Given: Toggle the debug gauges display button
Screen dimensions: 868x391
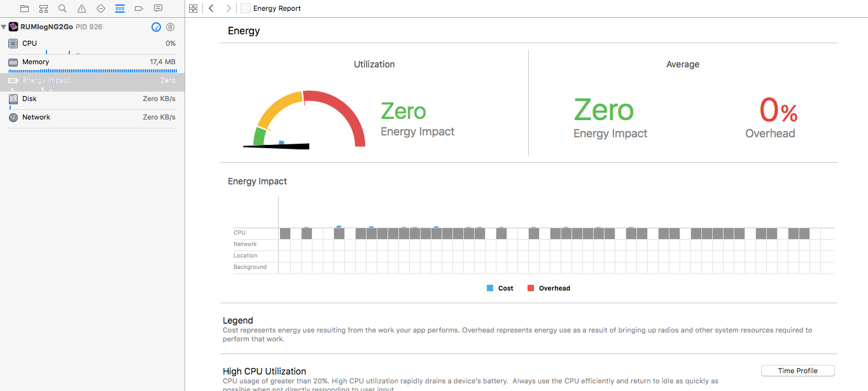Looking at the screenshot, I should [156, 27].
